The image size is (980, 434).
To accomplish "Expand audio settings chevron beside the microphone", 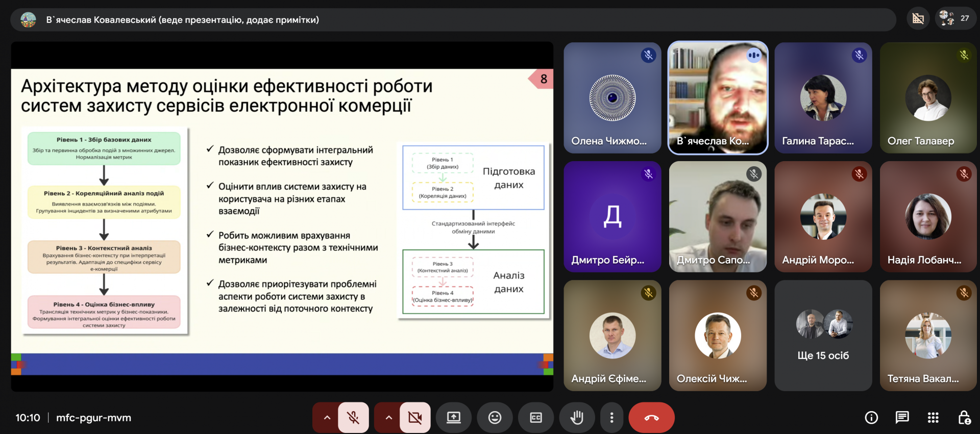I will point(327,418).
